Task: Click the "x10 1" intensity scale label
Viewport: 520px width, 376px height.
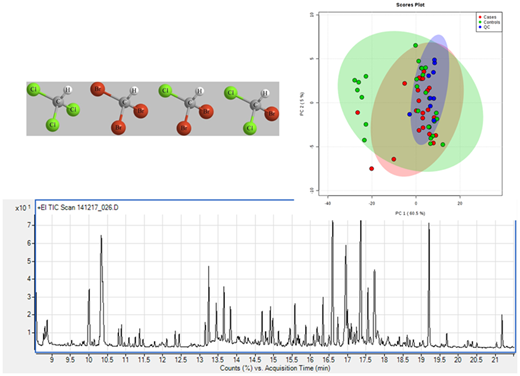Action: [23, 208]
